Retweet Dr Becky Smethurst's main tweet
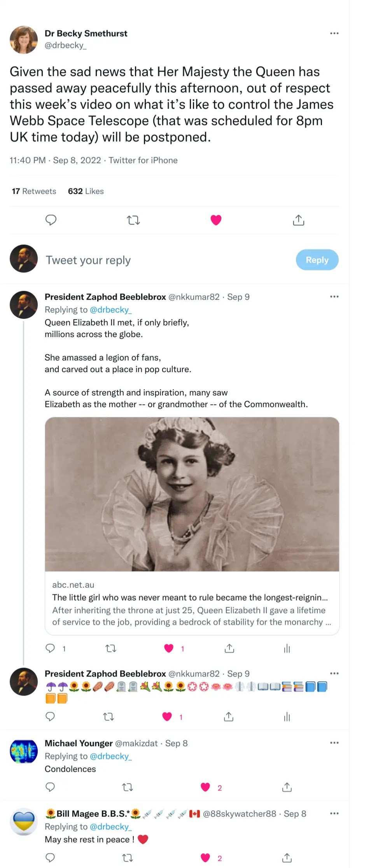The height and width of the screenshot is (868, 376). click(133, 220)
